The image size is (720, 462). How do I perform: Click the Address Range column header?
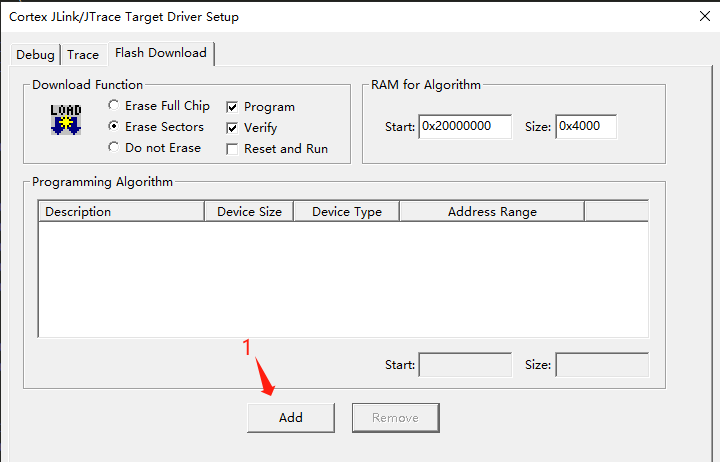click(492, 212)
